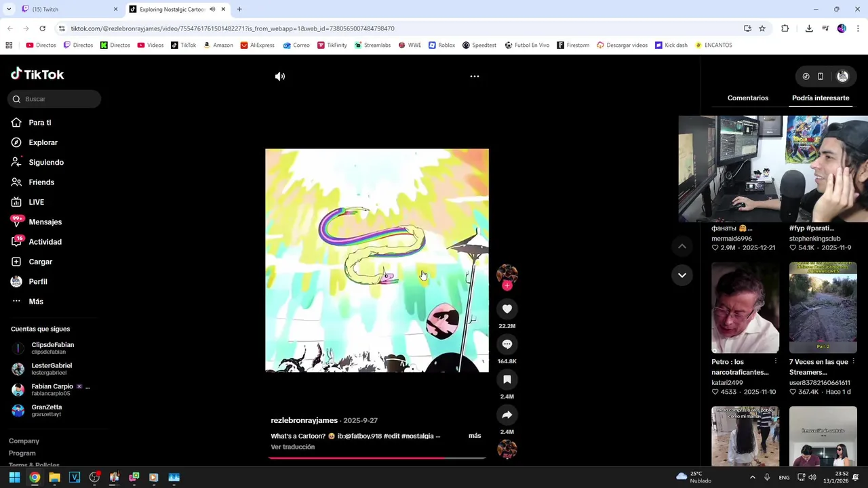Mute the TikTok tab audio icon
The width and height of the screenshot is (868, 488).
click(212, 9)
